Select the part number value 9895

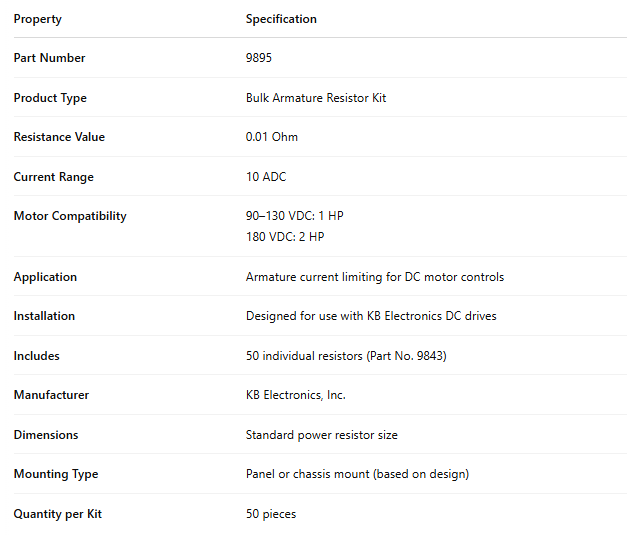[x=259, y=58]
